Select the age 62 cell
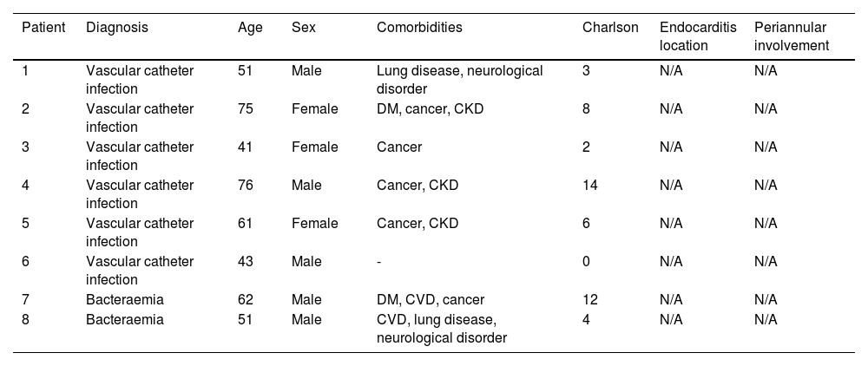The height and width of the screenshot is (366, 868). point(246,300)
